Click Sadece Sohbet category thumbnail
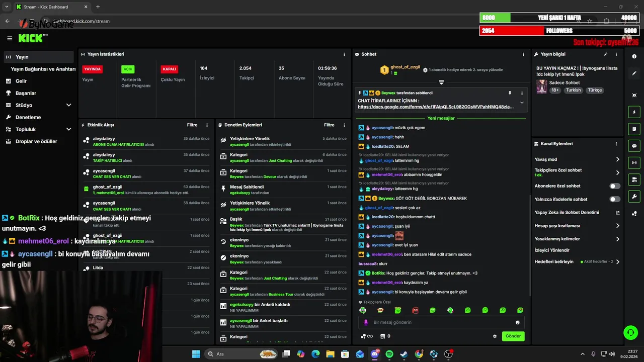This screenshot has height=362, width=644. pos(541,86)
